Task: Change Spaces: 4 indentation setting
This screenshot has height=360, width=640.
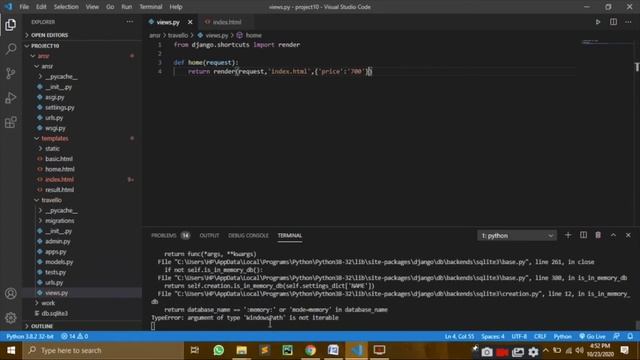Action: (493, 336)
